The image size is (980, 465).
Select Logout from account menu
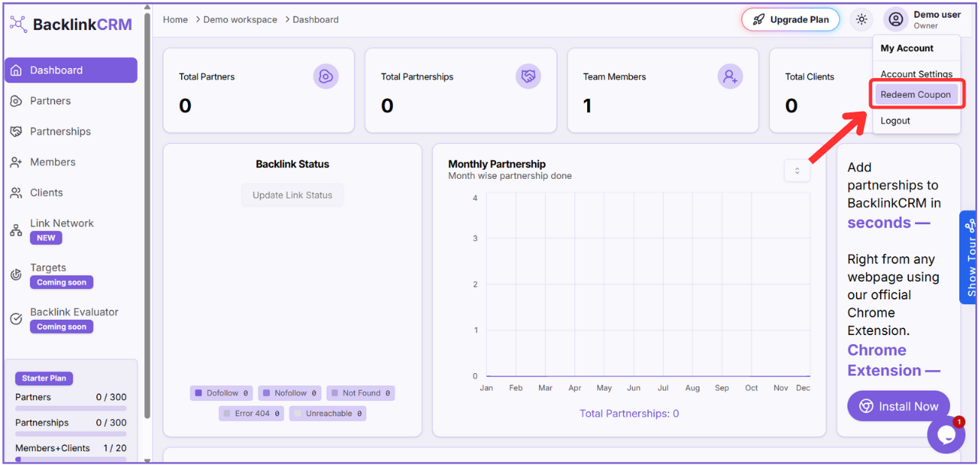(x=895, y=121)
